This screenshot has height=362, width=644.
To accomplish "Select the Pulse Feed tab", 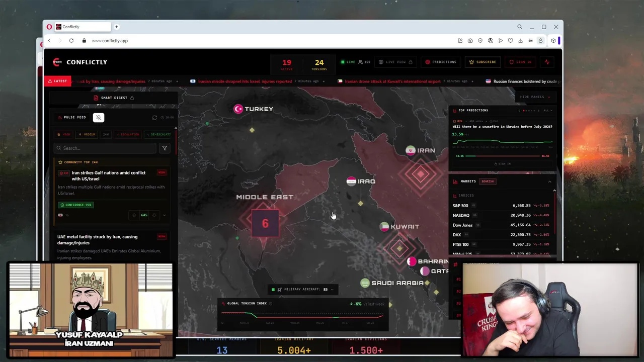I will 72,117.
